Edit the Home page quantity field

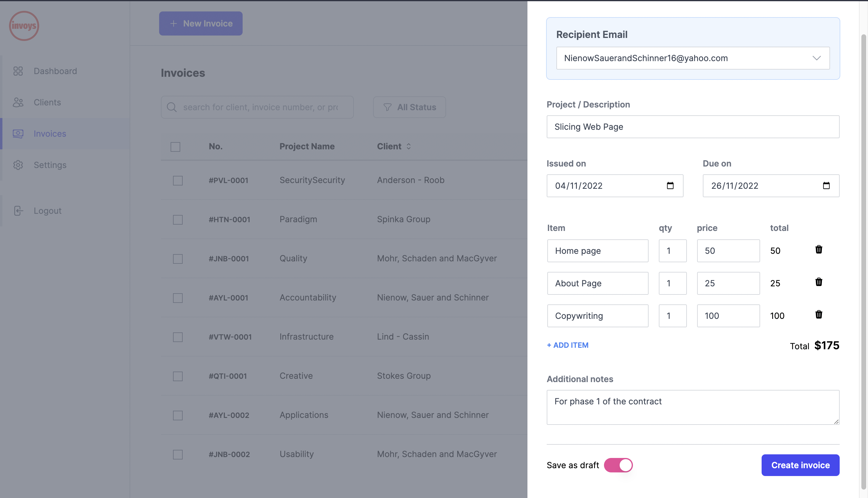(673, 251)
